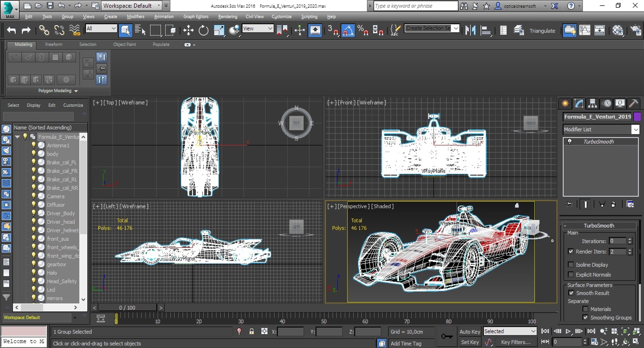The height and width of the screenshot is (348, 644).
Task: Click the Auto Key button
Action: pyautogui.click(x=470, y=332)
